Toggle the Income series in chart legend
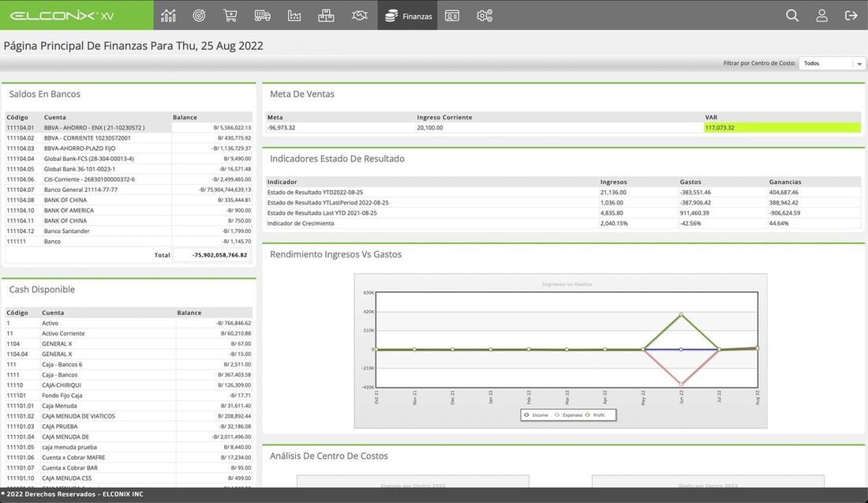Viewport: 868px width, 503px height. (536, 415)
